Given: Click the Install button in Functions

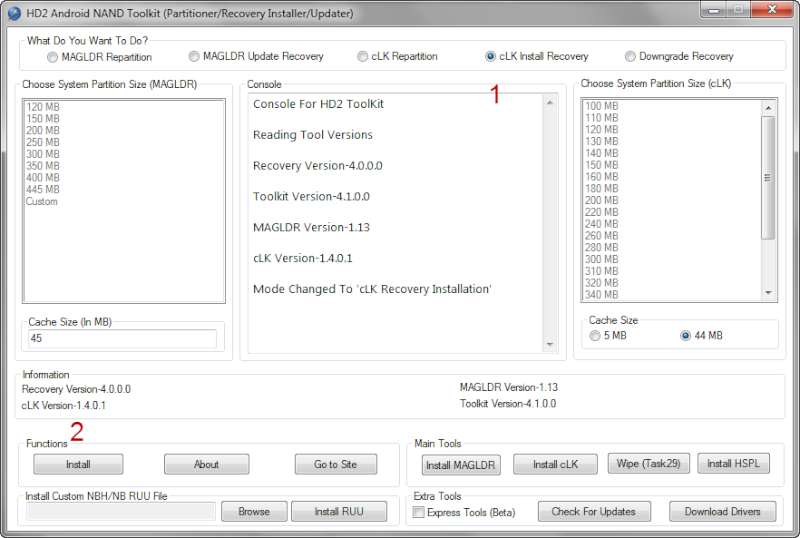Looking at the screenshot, I should click(x=78, y=464).
